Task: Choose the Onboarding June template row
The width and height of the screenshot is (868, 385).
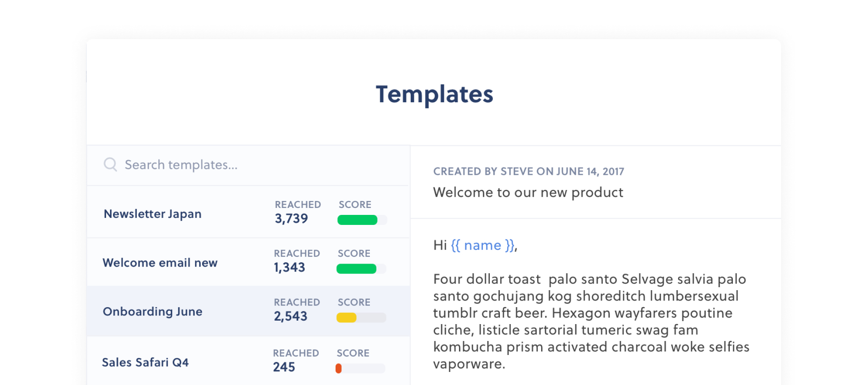Action: 153,311
